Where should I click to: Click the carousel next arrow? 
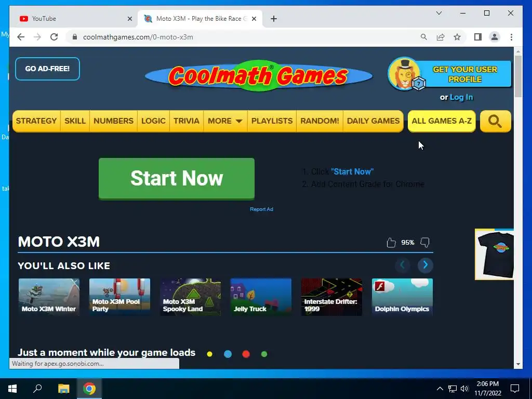[x=425, y=265]
